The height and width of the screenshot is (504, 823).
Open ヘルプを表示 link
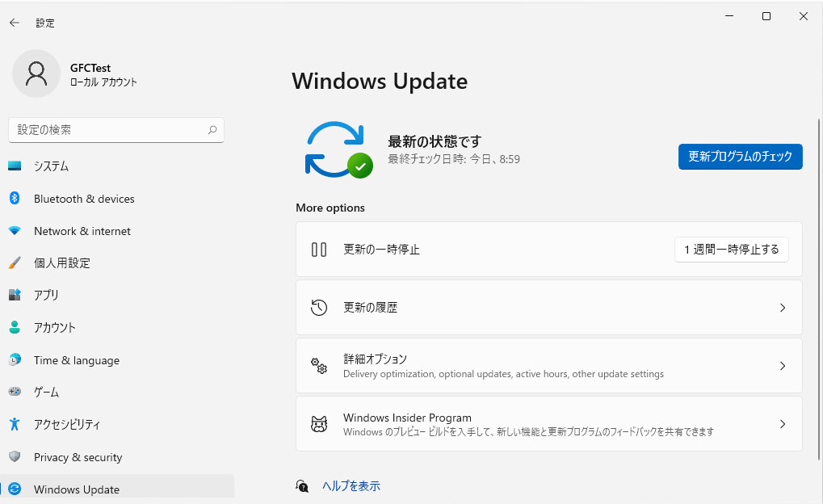tap(351, 486)
